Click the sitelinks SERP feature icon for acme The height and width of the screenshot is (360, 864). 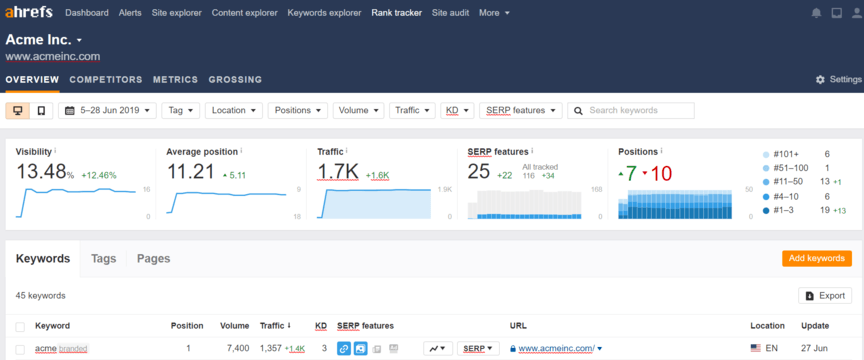(344, 348)
